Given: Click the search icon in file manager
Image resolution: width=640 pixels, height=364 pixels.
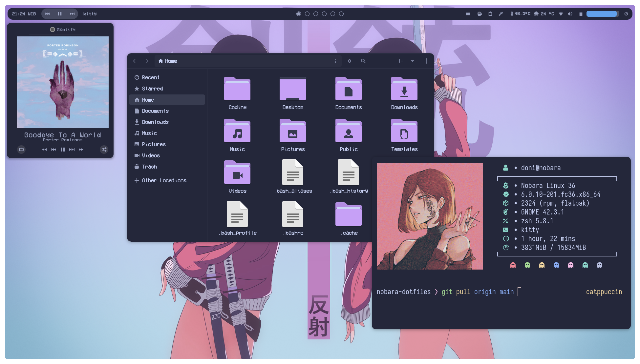Looking at the screenshot, I should coord(363,61).
